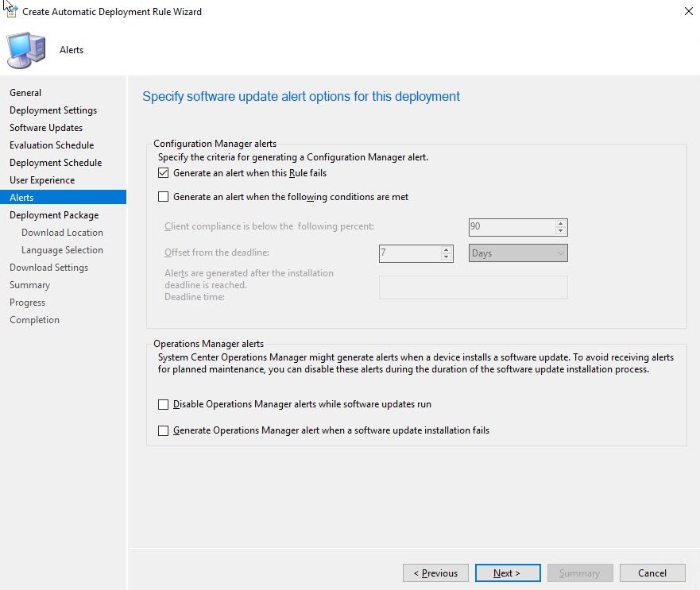Click the Next button
This screenshot has height=590, width=700.
click(507, 573)
